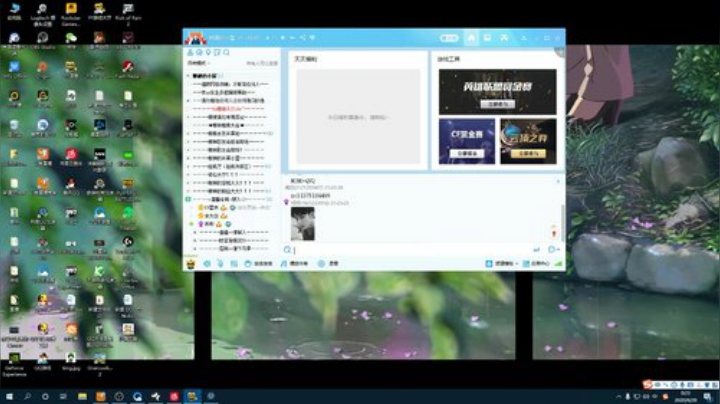This screenshot has height=404, width=720.
Task: Click the crowned avatar icon in bottom toolbar
Action: [x=191, y=264]
